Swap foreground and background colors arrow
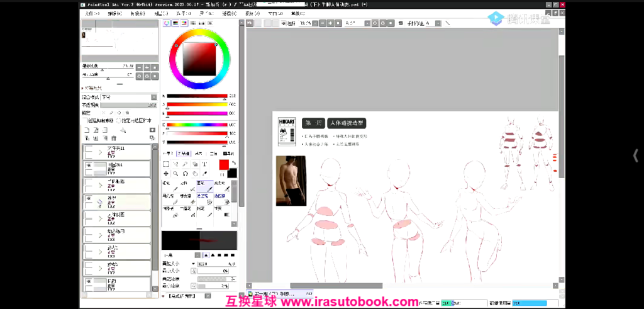 click(234, 163)
